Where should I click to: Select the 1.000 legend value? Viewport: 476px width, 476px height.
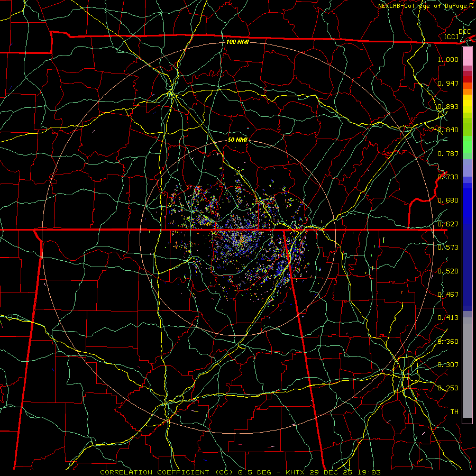click(x=448, y=59)
